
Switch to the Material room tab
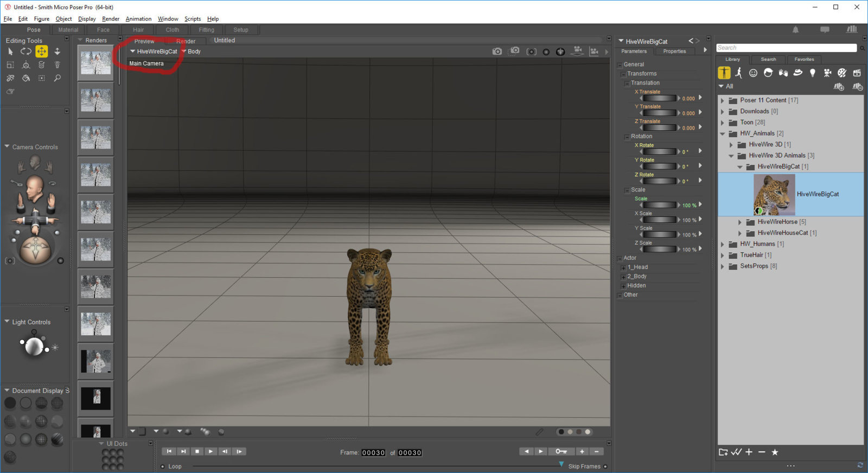pos(68,30)
